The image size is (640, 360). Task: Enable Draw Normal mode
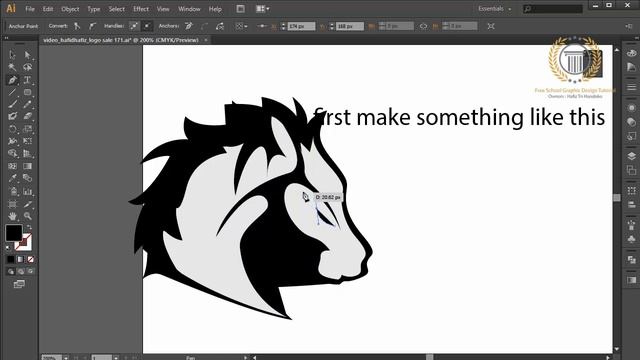(11, 271)
